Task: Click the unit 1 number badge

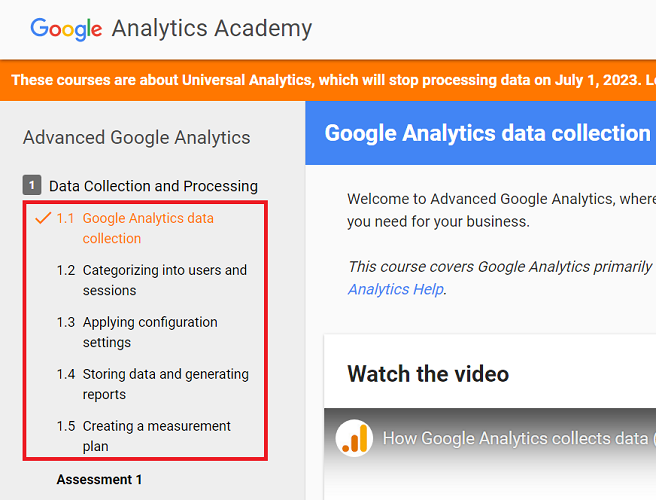Action: 32,185
